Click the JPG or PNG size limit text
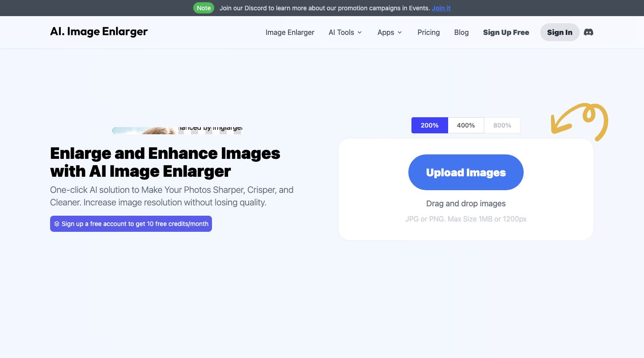 point(466,219)
